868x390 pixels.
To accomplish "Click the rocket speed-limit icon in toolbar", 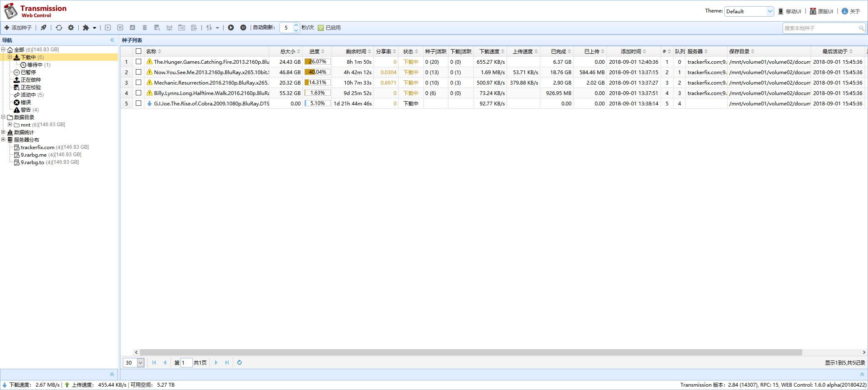I will 43,28.
